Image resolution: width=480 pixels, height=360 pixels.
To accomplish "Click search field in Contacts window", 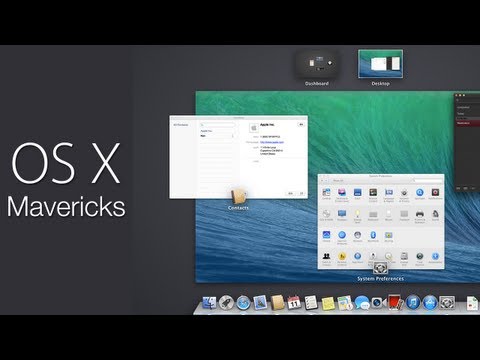I will tap(217, 125).
